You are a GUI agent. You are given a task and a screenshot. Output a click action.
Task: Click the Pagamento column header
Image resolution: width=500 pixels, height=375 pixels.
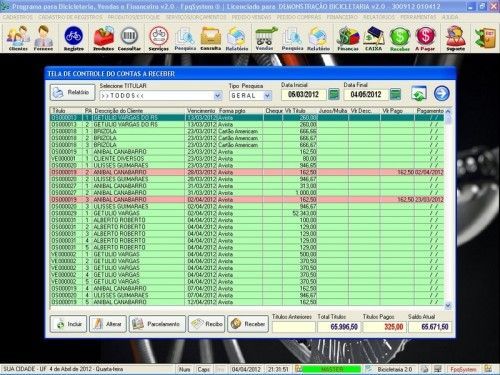(430, 111)
